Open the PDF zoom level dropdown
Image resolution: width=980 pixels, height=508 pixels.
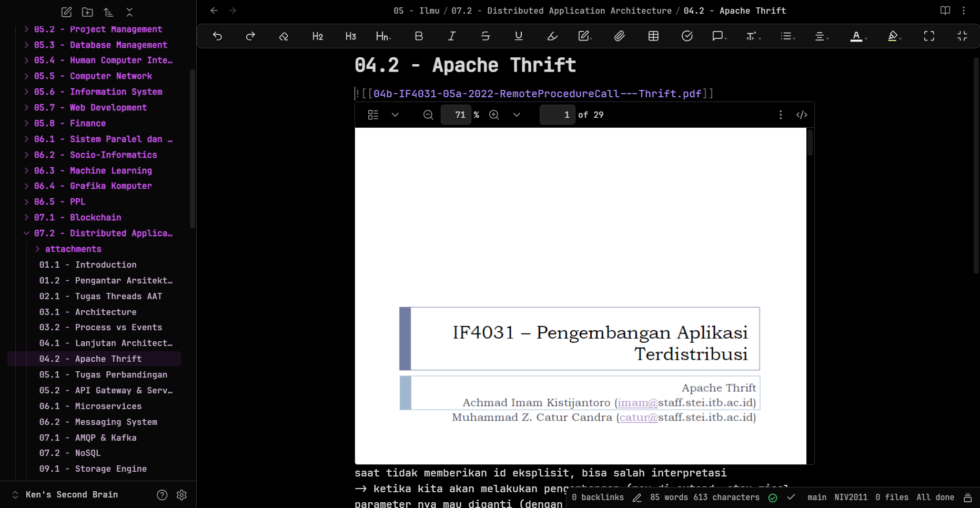coord(517,115)
